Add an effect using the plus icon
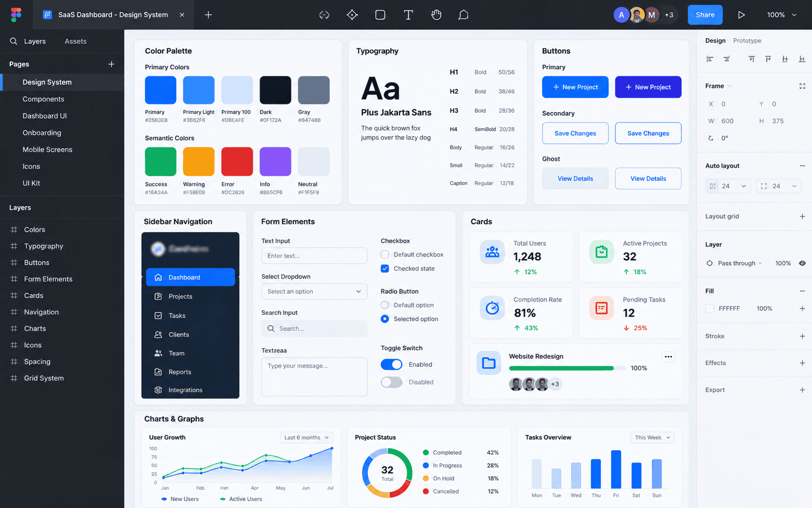The image size is (812, 508). (802, 363)
